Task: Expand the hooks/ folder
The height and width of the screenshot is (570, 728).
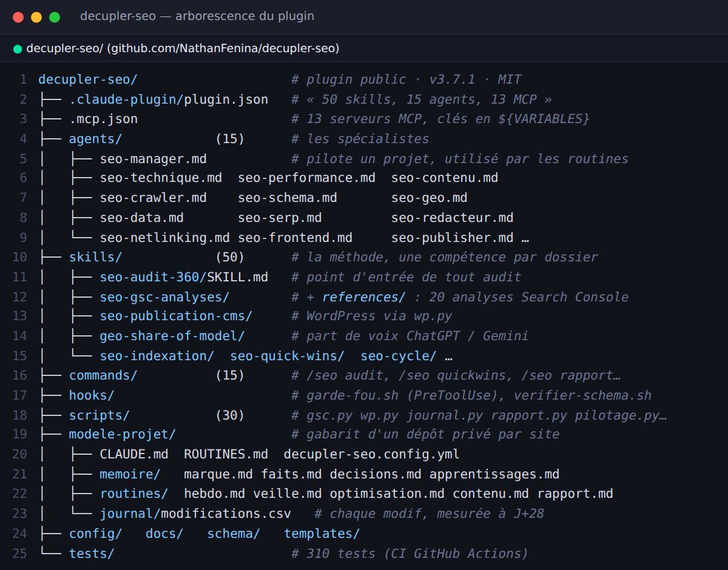Action: (x=92, y=395)
